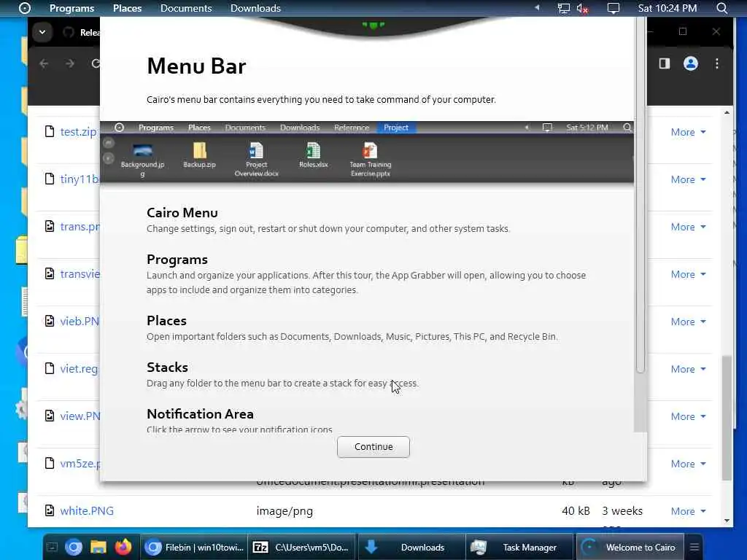Screen dimensions: 747x560
Task: Click browser page scrollbar down arrow
Action: pyautogui.click(x=727, y=521)
